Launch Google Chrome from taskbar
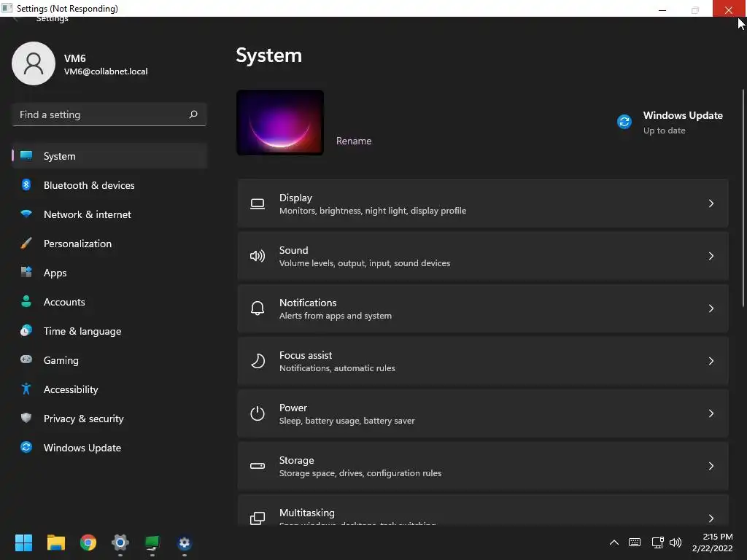The width and height of the screenshot is (747, 560). click(x=88, y=542)
